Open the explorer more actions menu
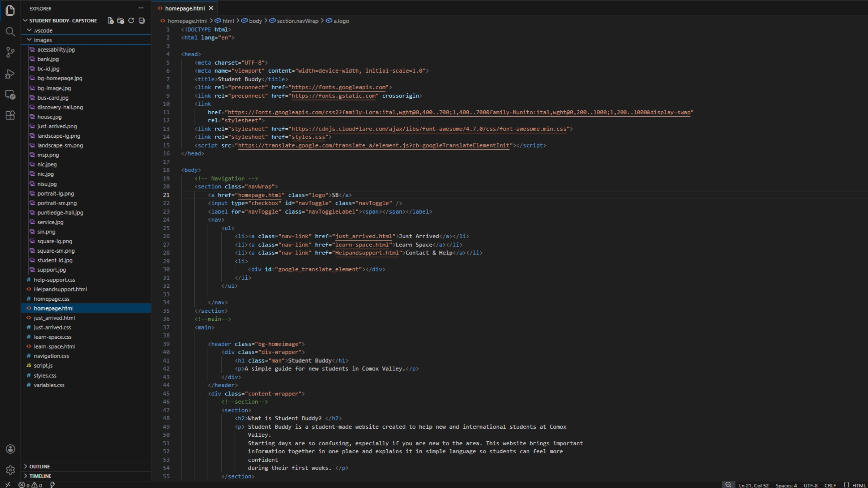 141,8
